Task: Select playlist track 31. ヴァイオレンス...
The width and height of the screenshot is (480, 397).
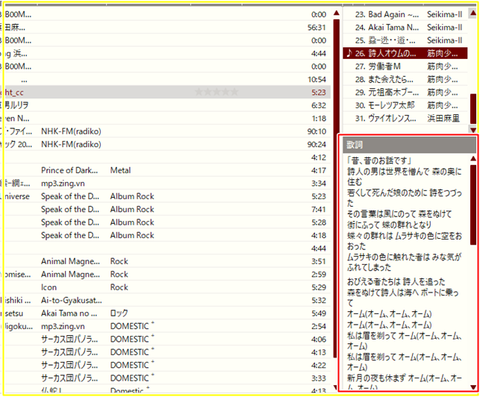Action: [x=405, y=118]
